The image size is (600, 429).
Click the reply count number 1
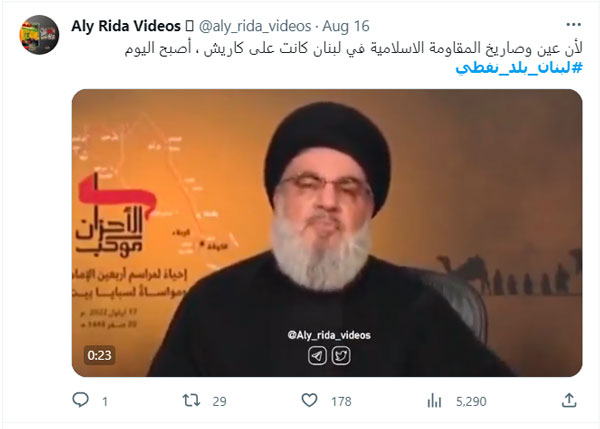coord(105,401)
